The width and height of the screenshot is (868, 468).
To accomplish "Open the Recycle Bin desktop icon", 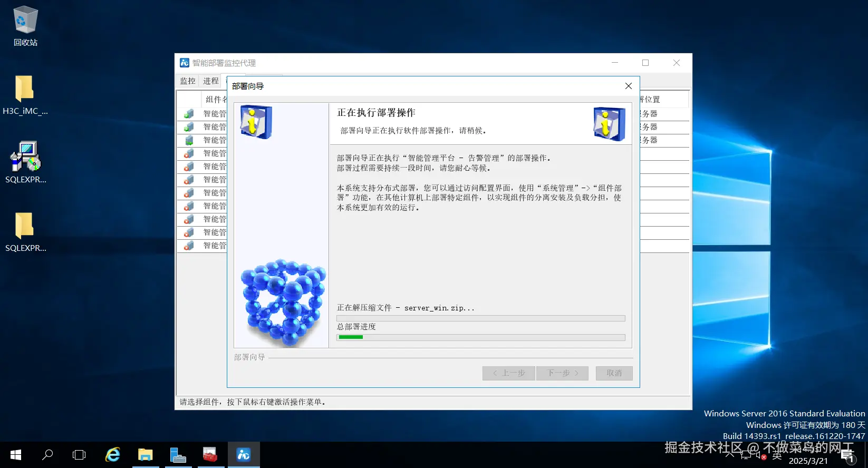I will (25, 25).
